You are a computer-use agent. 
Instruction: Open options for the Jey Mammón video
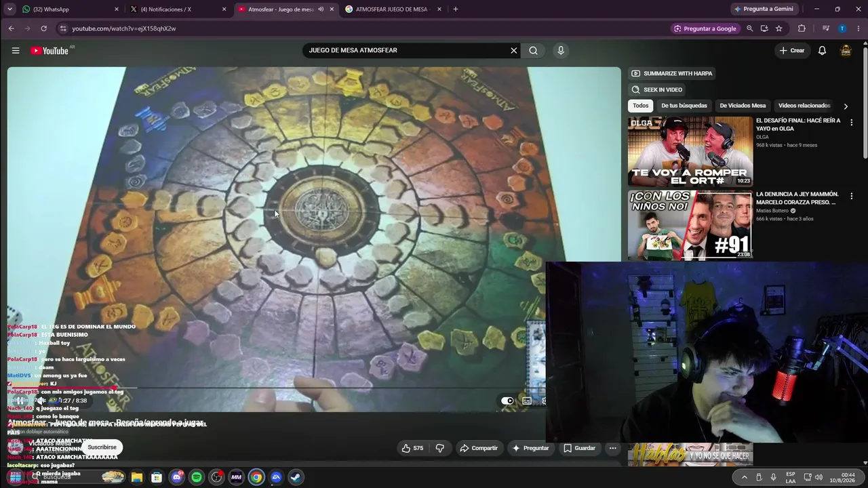851,197
